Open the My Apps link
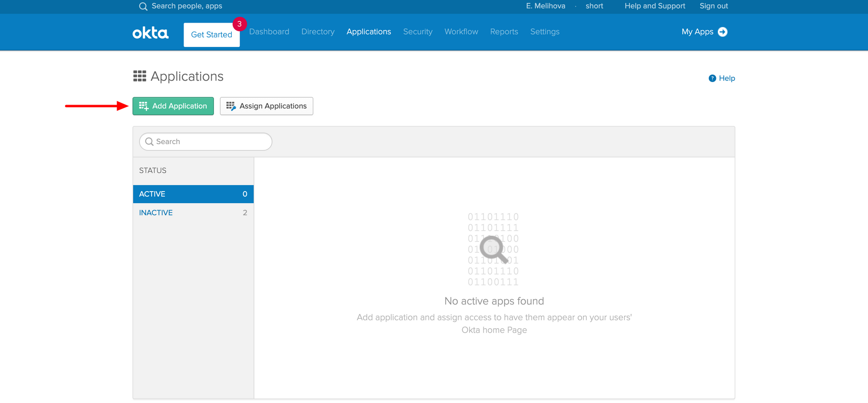 697,32
